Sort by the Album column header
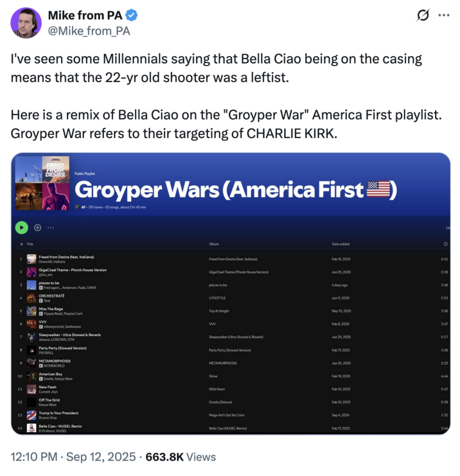460x476 pixels. 214,244
